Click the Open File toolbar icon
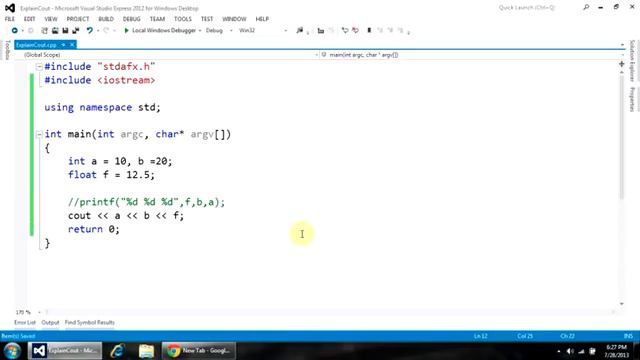The width and height of the screenshot is (640, 360). pyautogui.click(x=55, y=31)
